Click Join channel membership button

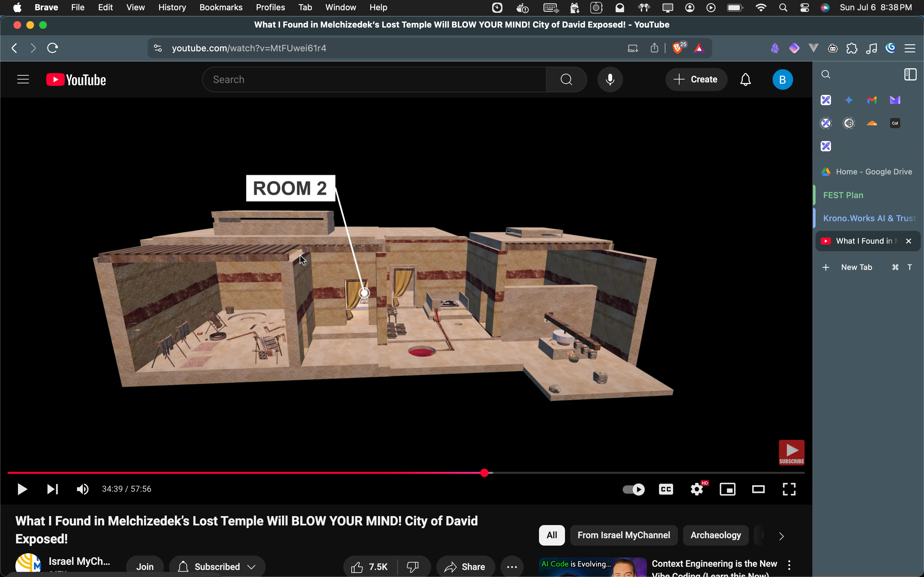[145, 567]
